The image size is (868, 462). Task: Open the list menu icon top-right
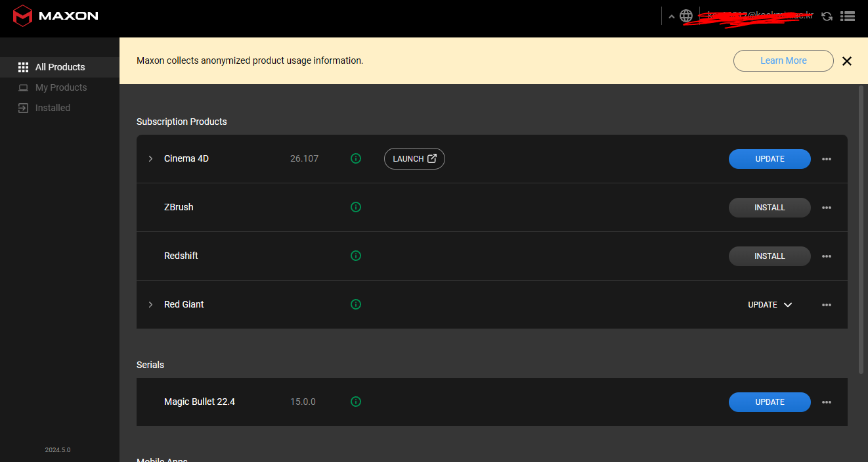click(848, 16)
